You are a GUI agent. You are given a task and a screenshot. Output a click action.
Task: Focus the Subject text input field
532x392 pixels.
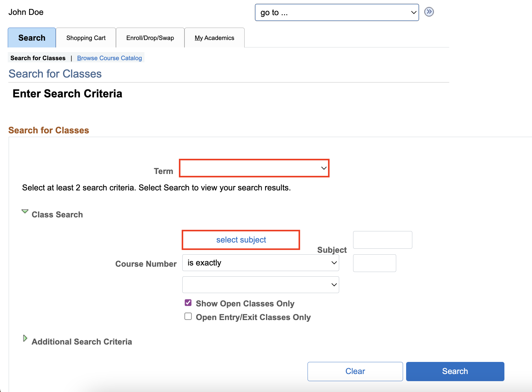382,240
